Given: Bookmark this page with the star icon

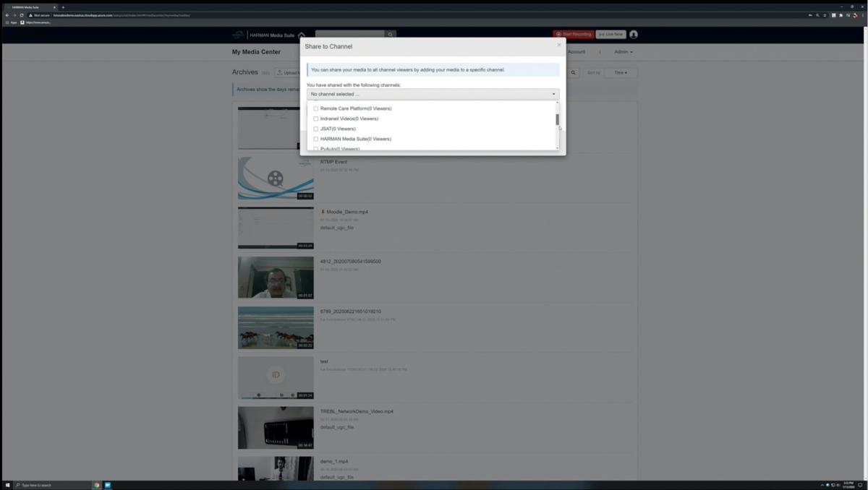Looking at the screenshot, I should coord(825,15).
